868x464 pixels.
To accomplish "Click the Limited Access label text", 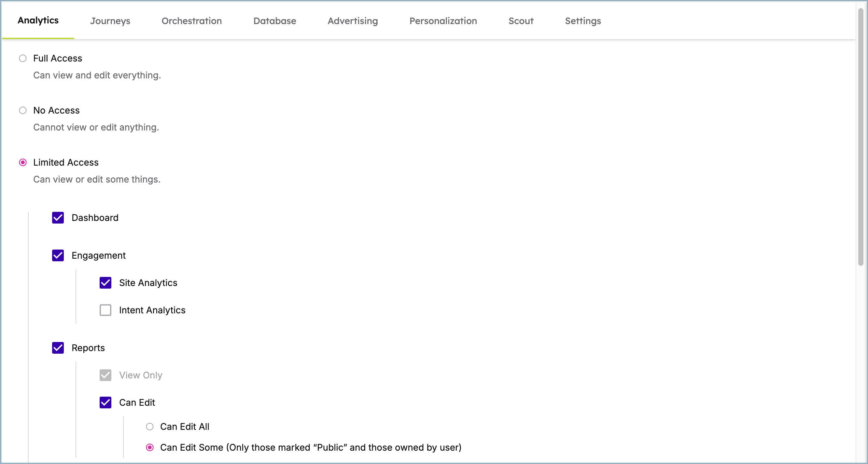I will [x=66, y=163].
